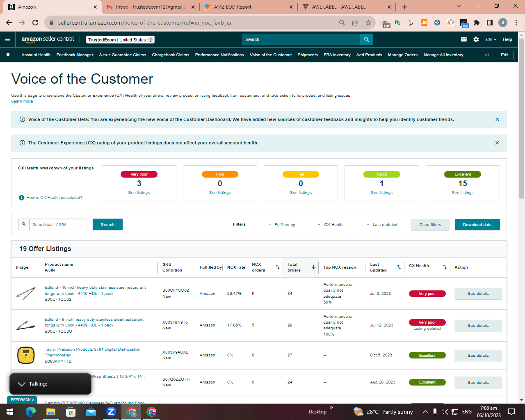Sort the table by NCX orders
The image size is (525, 420).
pyautogui.click(x=278, y=267)
